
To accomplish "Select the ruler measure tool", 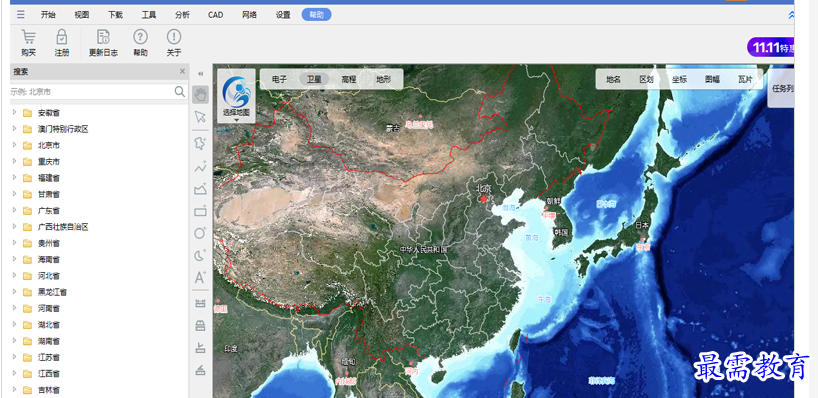I will pyautogui.click(x=200, y=304).
